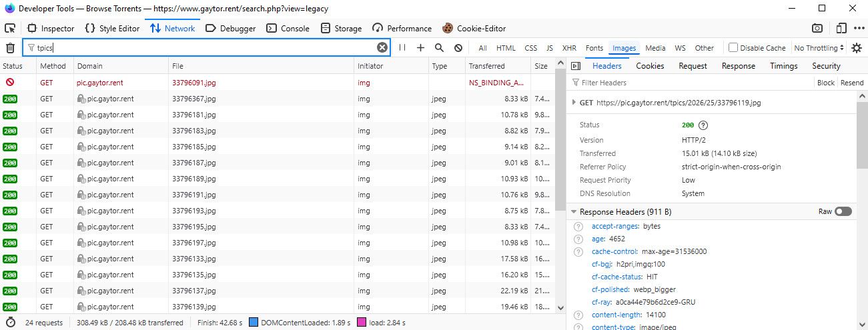Switch to the Storage panel
Viewport: 868px width, 330px height.
[x=341, y=29]
